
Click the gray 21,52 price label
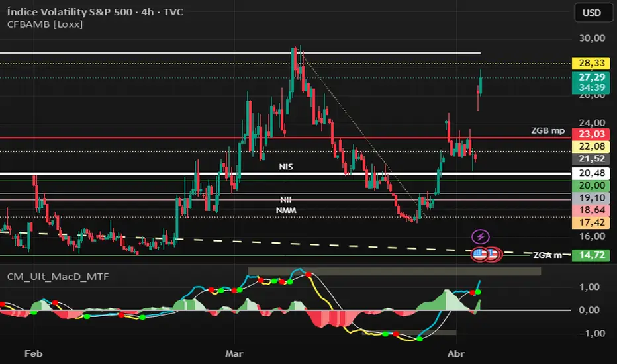point(591,159)
